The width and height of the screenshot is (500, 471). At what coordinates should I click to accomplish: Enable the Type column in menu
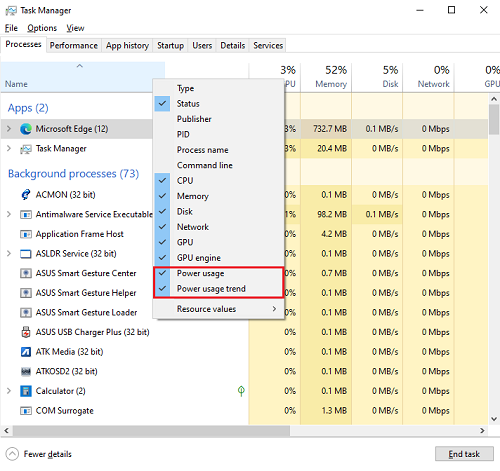tap(219, 88)
